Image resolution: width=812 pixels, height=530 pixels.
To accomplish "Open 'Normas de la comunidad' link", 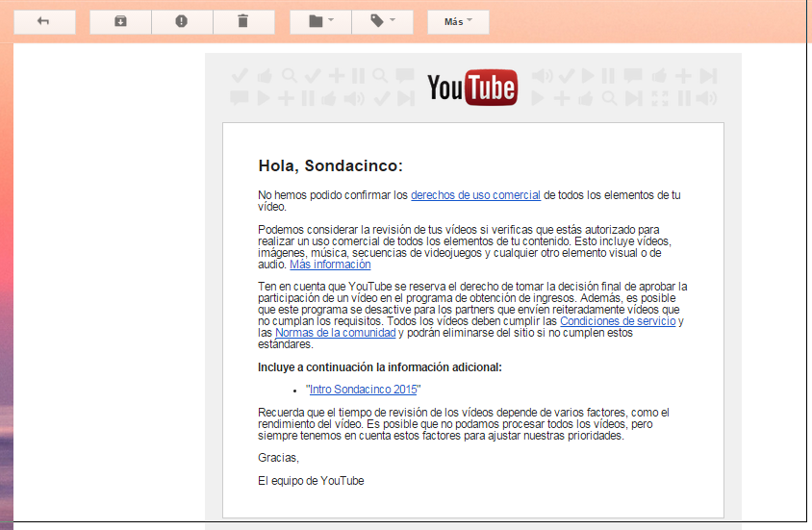I will [x=335, y=333].
